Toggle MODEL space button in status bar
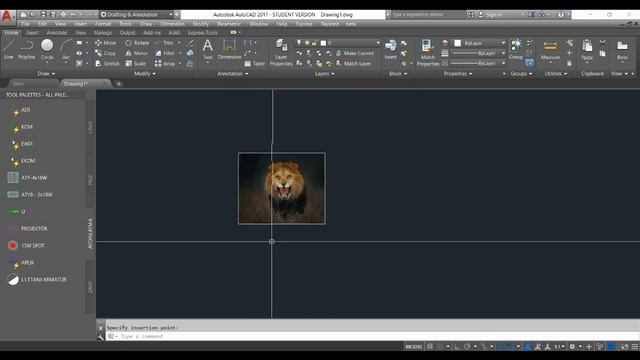 click(413, 347)
